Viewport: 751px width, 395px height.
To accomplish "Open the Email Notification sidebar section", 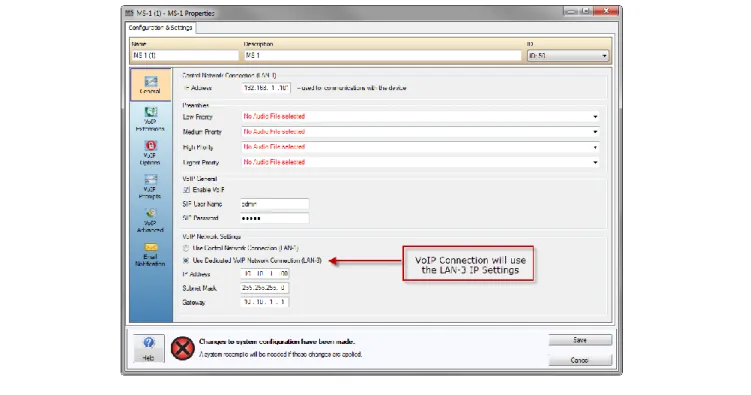I will click(150, 254).
